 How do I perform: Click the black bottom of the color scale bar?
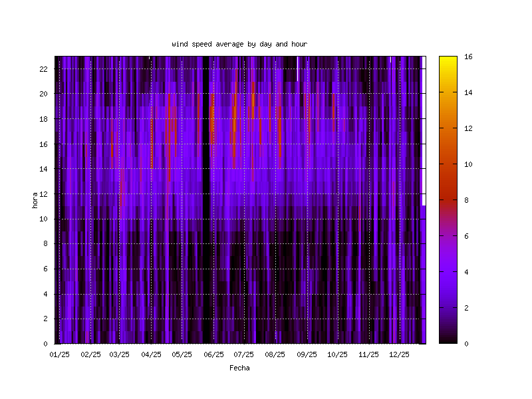coord(448,339)
